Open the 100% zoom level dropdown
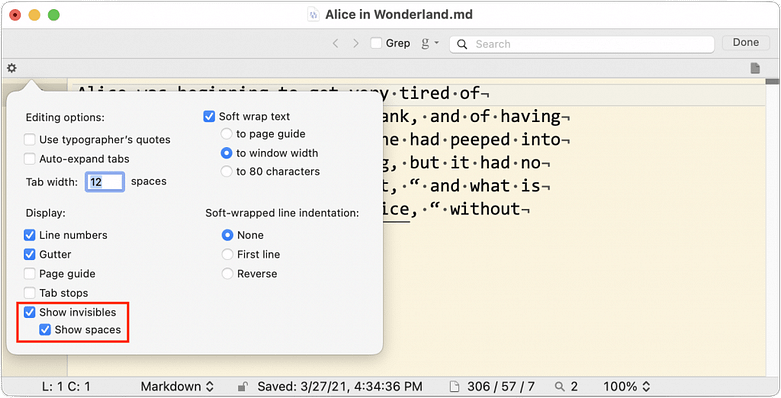This screenshot has width=781, height=398. pyautogui.click(x=627, y=387)
